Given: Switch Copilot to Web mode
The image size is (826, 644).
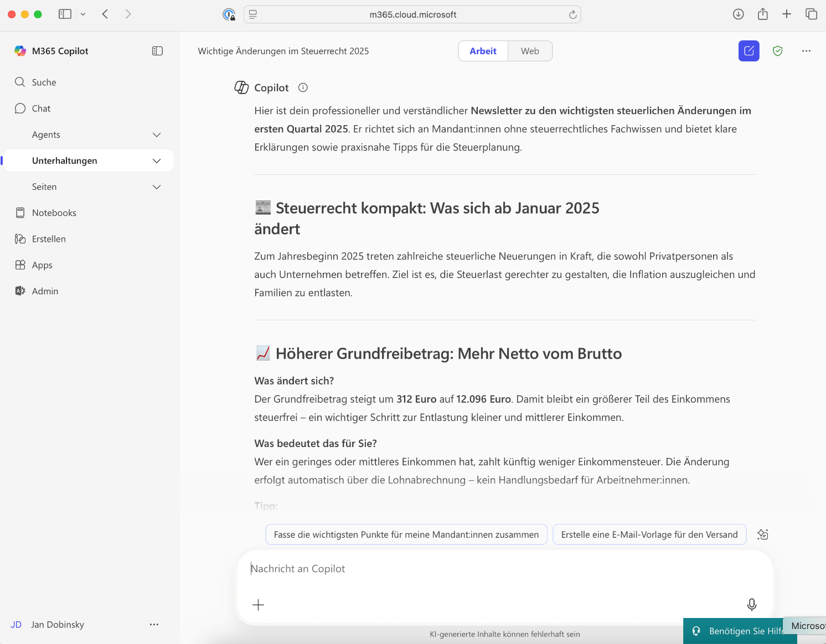Looking at the screenshot, I should 529,50.
